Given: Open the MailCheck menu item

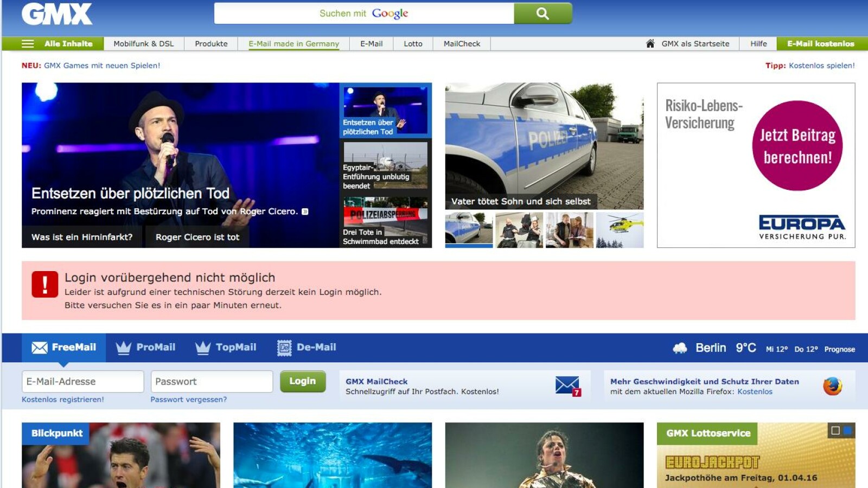Looking at the screenshot, I should click(x=462, y=44).
